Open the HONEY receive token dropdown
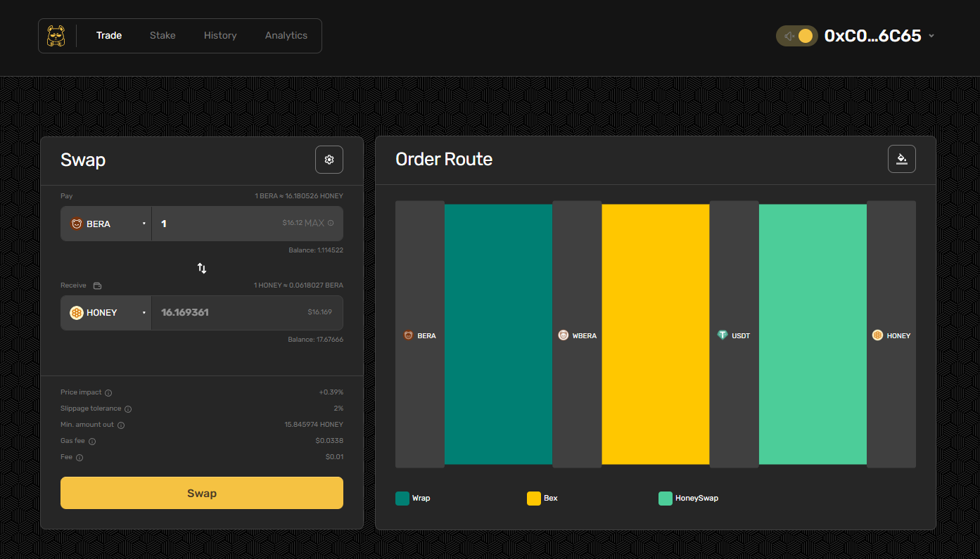 point(106,313)
